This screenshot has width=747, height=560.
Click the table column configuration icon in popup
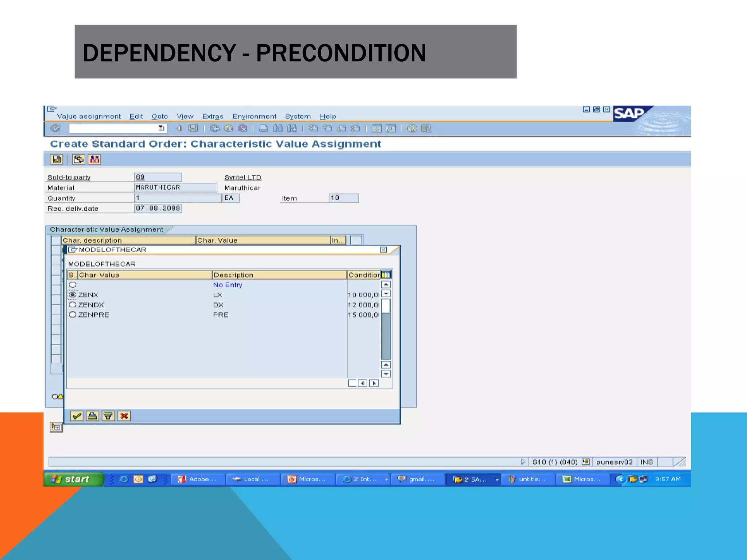pyautogui.click(x=386, y=275)
